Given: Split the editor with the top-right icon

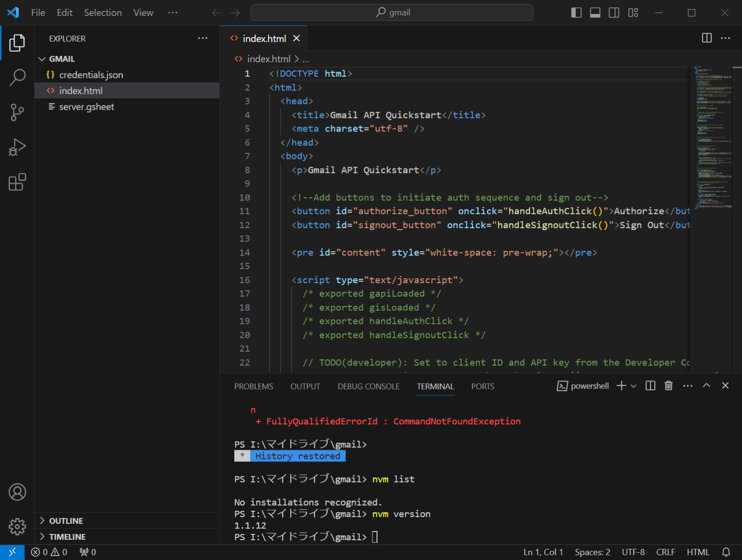Looking at the screenshot, I should click(706, 38).
